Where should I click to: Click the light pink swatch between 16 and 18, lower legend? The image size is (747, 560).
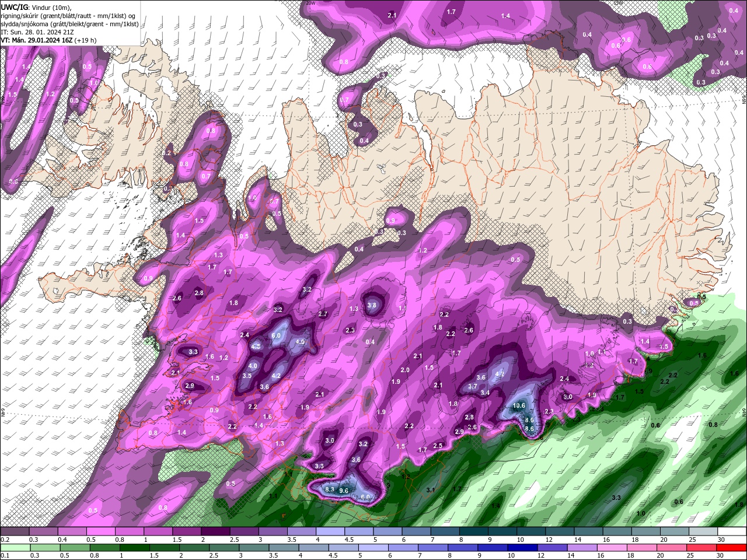click(613, 548)
